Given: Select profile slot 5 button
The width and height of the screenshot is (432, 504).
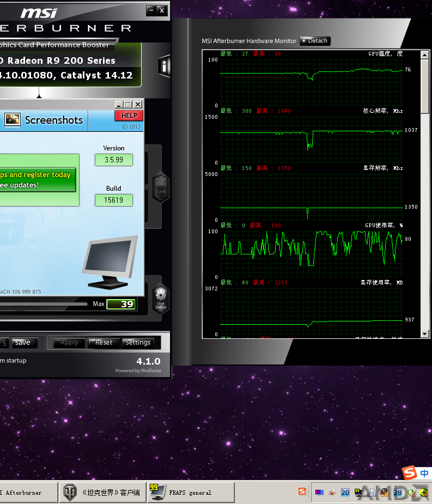Looking at the screenshot, I should (4, 343).
